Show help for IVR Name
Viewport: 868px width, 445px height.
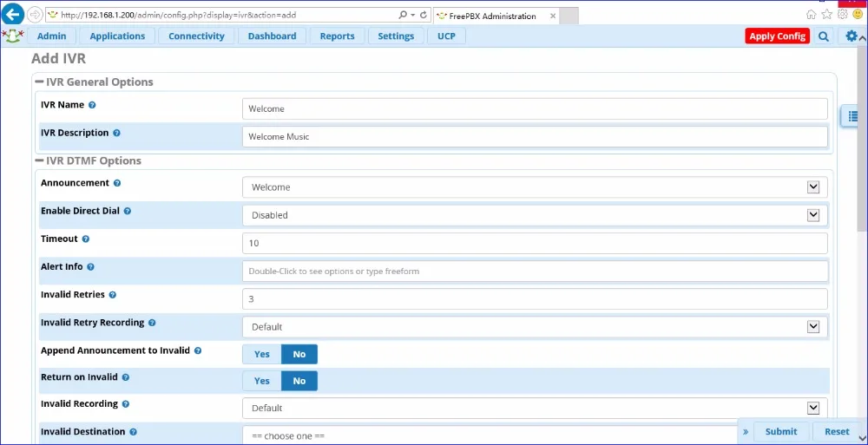[x=92, y=105]
